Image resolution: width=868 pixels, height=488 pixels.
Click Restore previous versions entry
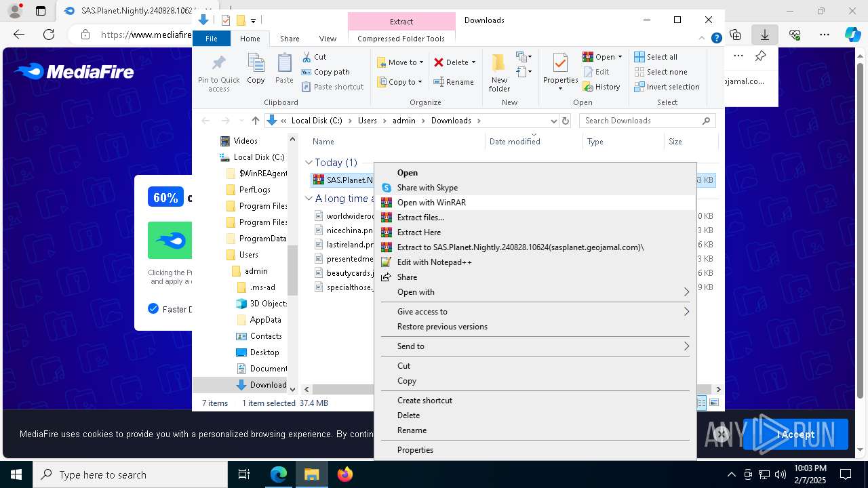[x=535, y=327]
